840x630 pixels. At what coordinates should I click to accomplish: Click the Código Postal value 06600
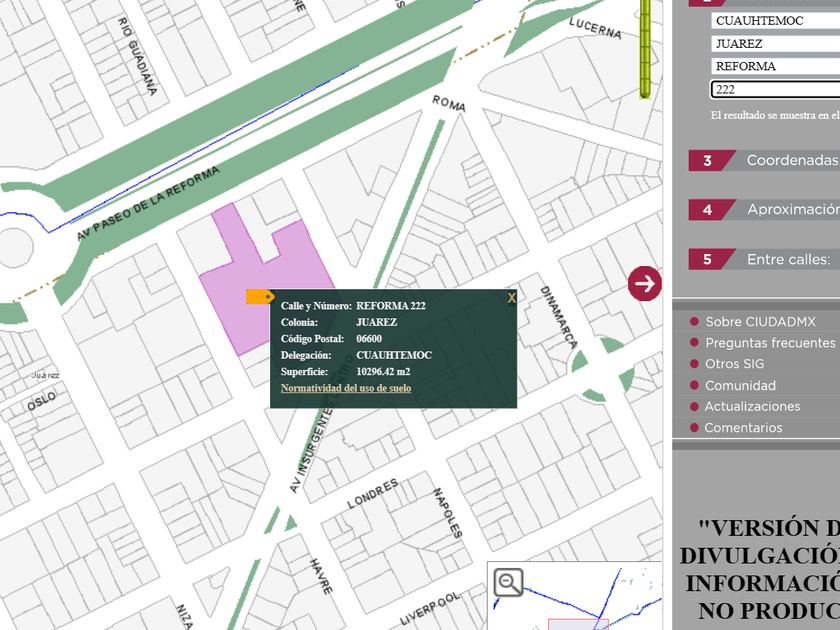pyautogui.click(x=369, y=339)
